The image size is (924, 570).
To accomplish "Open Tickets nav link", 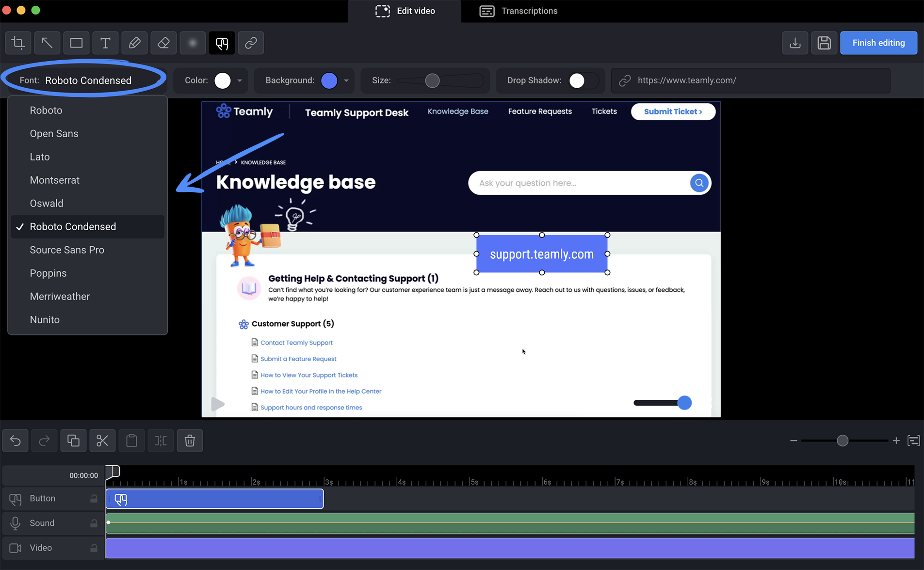I will pos(604,111).
